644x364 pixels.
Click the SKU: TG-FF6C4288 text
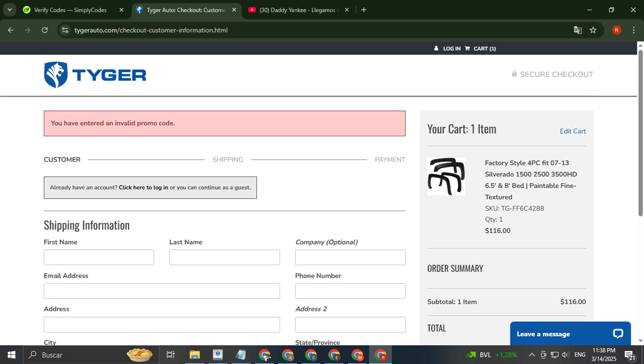point(514,208)
